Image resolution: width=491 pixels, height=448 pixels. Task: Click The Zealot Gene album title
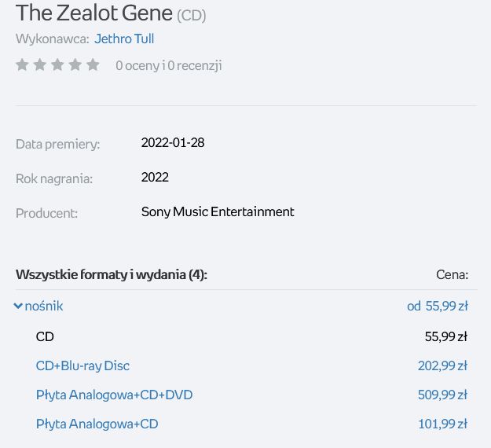[x=94, y=13]
